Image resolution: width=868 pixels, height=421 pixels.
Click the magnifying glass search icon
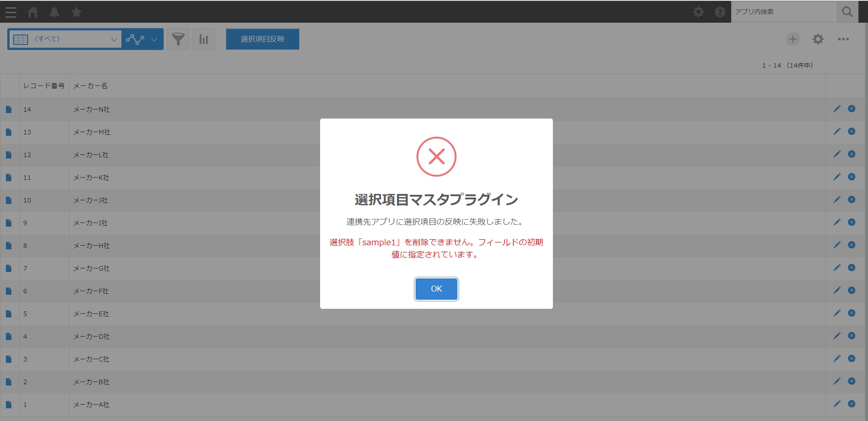click(846, 12)
